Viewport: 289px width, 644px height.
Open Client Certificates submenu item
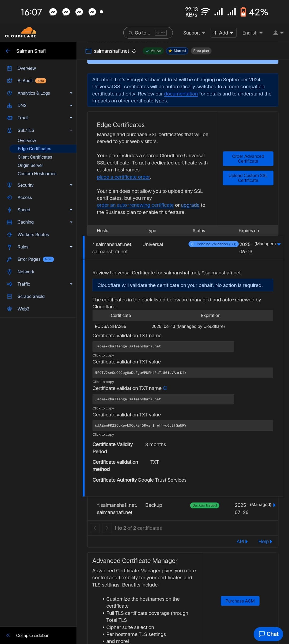tap(35, 157)
